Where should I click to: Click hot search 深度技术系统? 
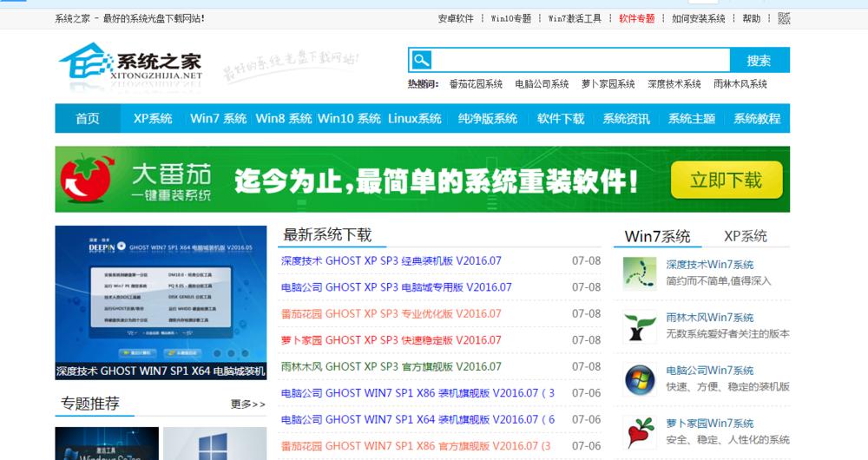[674, 84]
